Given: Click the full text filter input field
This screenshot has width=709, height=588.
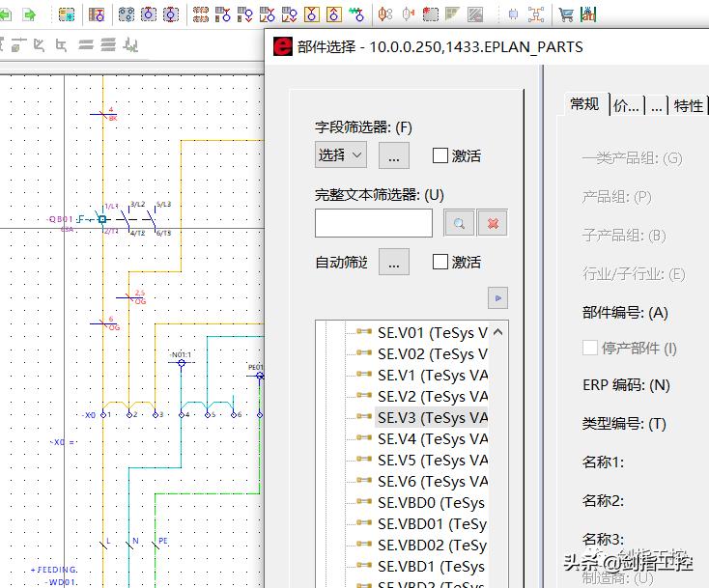Looking at the screenshot, I should click(374, 223).
